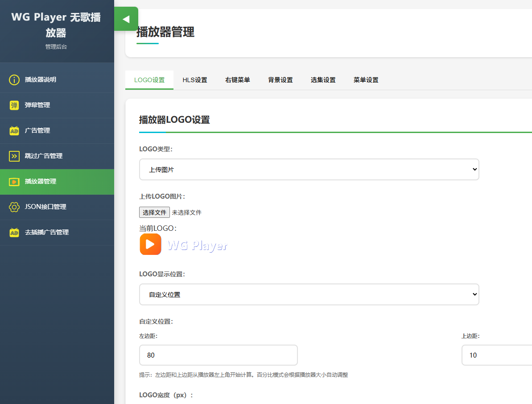Click the gear icon for JSON接口管理
This screenshot has width=532, height=404.
point(14,207)
